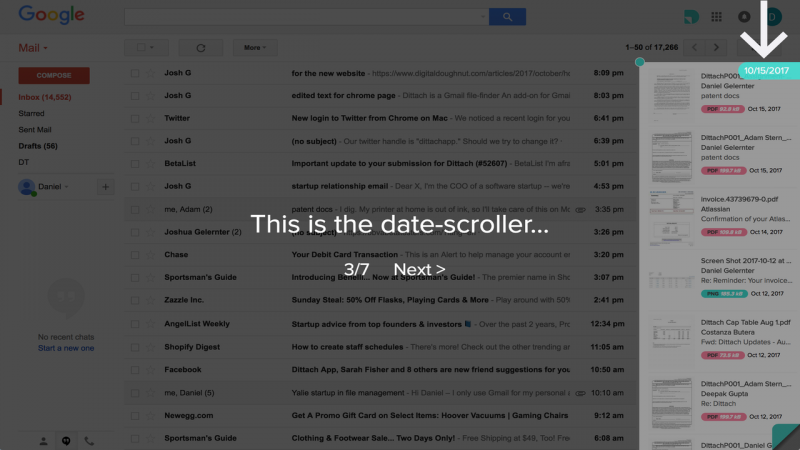Select the BetaList email checkbox
The width and height of the screenshot is (800, 450).
(135, 164)
